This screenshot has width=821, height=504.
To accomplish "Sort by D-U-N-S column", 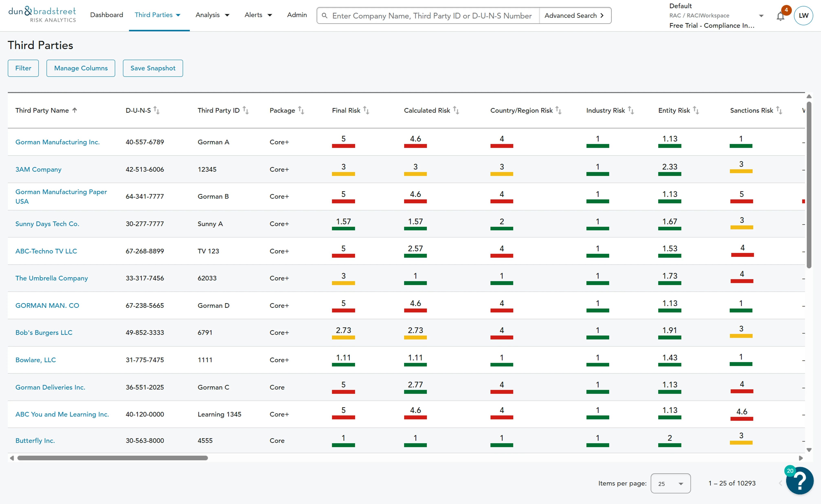I will point(156,110).
